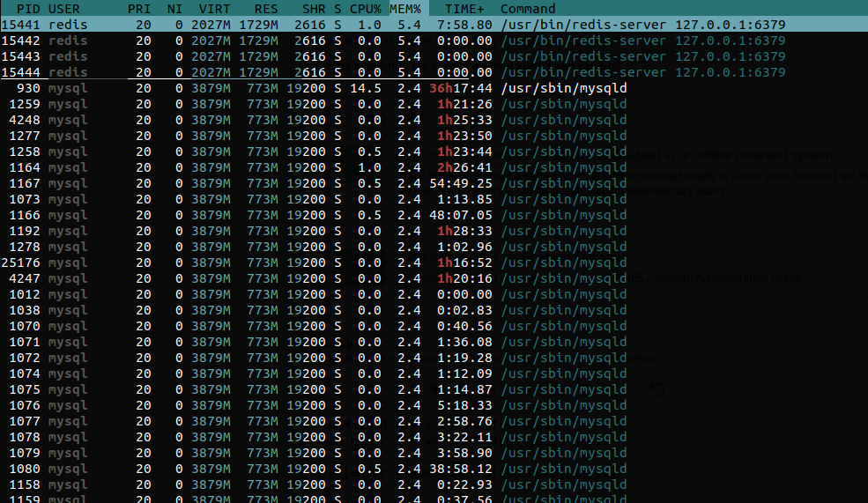This screenshot has height=503, width=868.
Task: Sort by the Command column header
Action: pyautogui.click(x=528, y=9)
